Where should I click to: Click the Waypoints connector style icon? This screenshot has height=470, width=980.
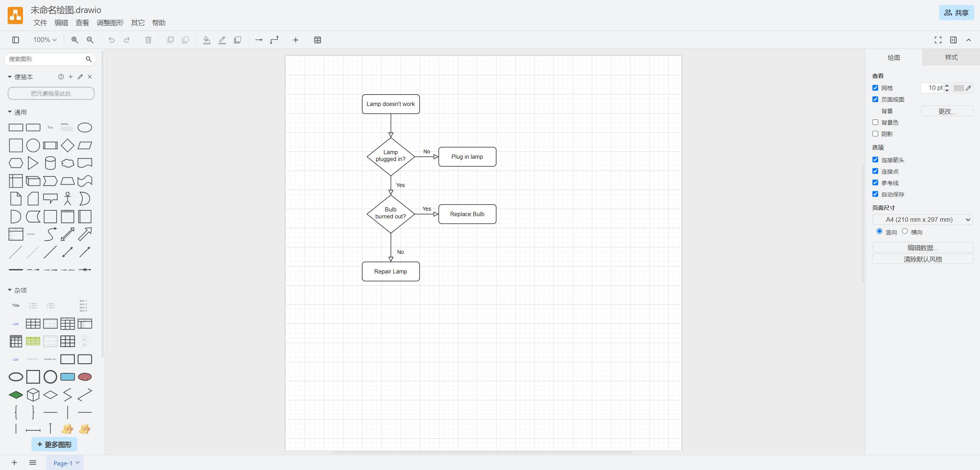pos(274,40)
